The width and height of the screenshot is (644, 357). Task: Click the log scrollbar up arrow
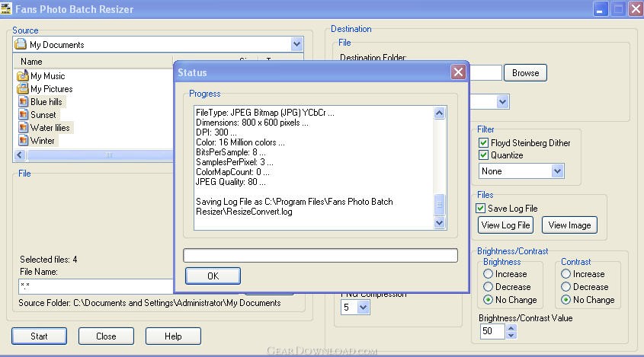[x=439, y=113]
